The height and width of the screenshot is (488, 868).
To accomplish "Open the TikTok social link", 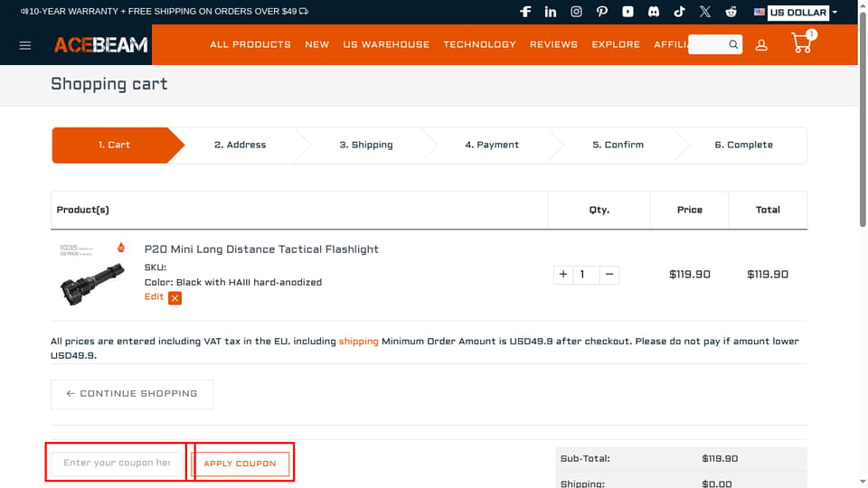I will (x=679, y=12).
